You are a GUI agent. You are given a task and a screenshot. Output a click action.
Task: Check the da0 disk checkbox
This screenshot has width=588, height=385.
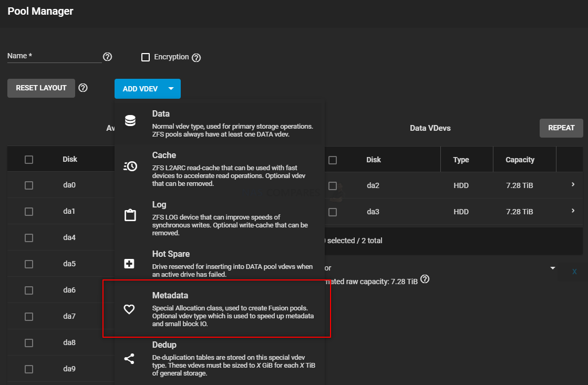(x=29, y=185)
